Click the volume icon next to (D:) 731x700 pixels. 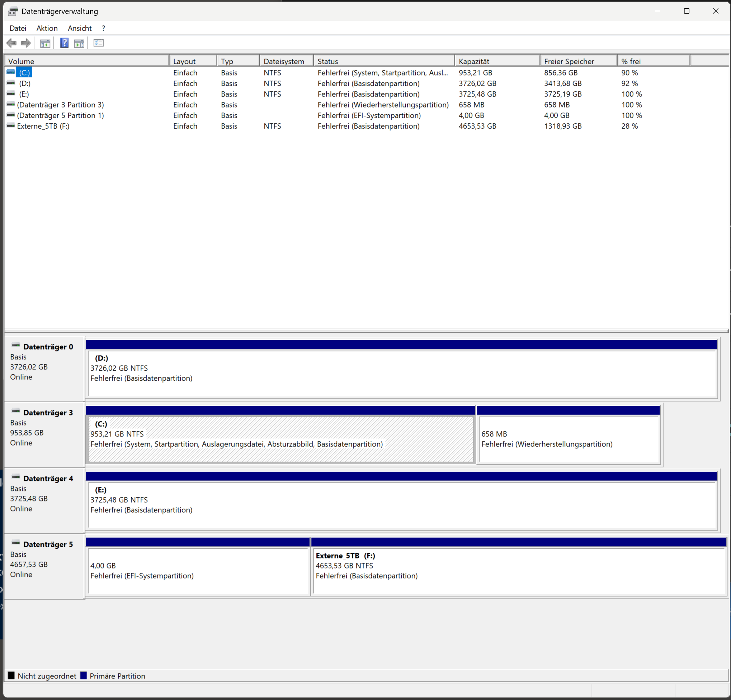(x=10, y=83)
